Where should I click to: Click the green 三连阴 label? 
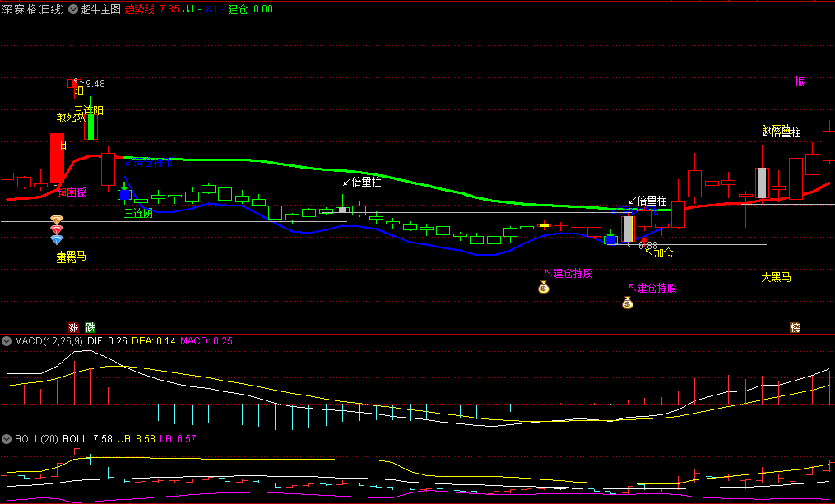(138, 214)
